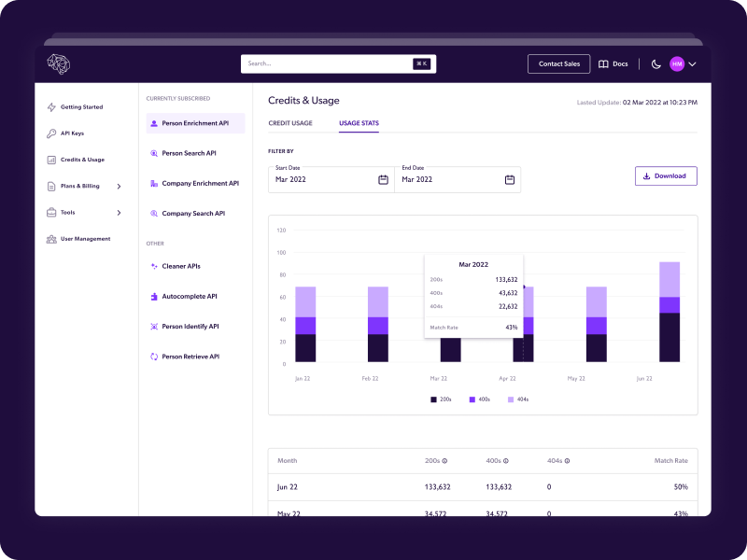Open the Getting Started page
Viewport: 747px width, 560px height.
[x=81, y=107]
